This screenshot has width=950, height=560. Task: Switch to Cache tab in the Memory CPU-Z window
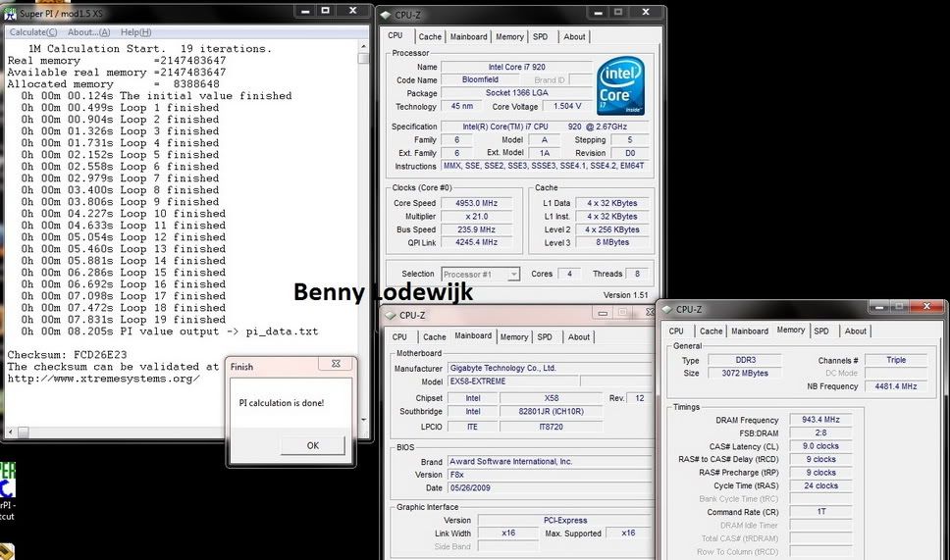pyautogui.click(x=712, y=331)
